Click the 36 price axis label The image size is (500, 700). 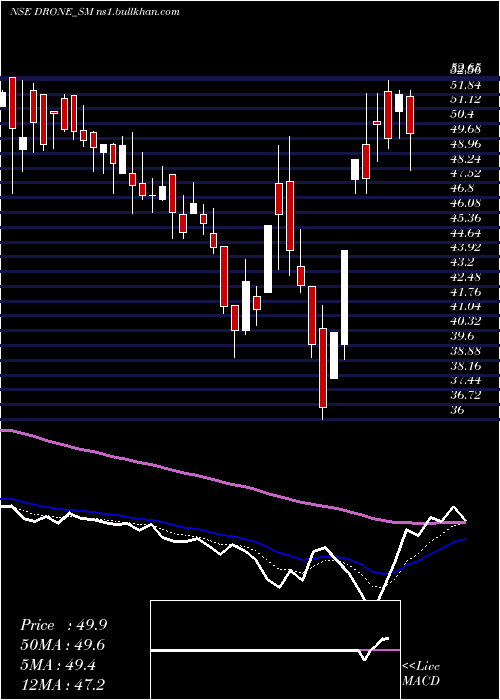(x=458, y=410)
